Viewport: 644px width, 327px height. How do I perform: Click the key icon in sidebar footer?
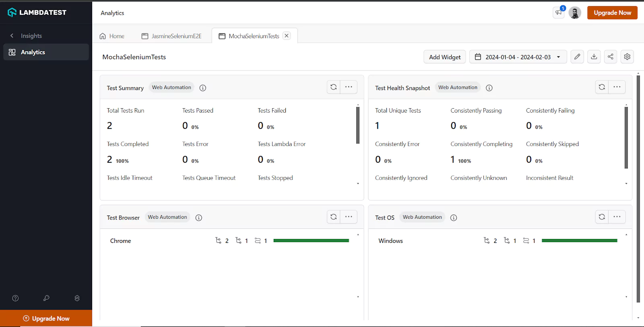coord(46,298)
